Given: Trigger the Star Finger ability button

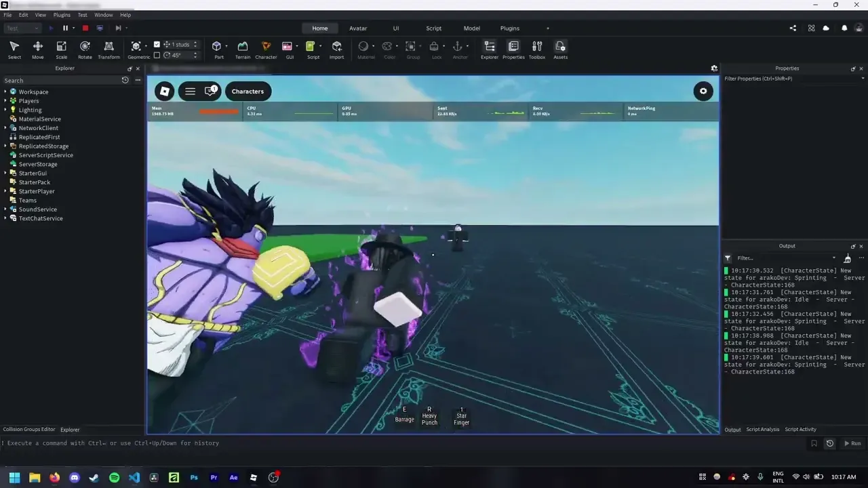Looking at the screenshot, I should (461, 416).
